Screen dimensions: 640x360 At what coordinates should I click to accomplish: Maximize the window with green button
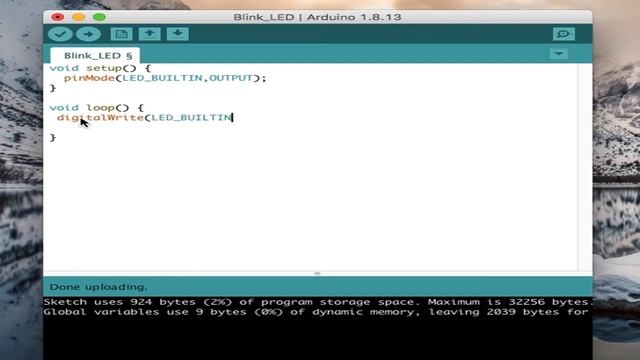click(x=99, y=17)
